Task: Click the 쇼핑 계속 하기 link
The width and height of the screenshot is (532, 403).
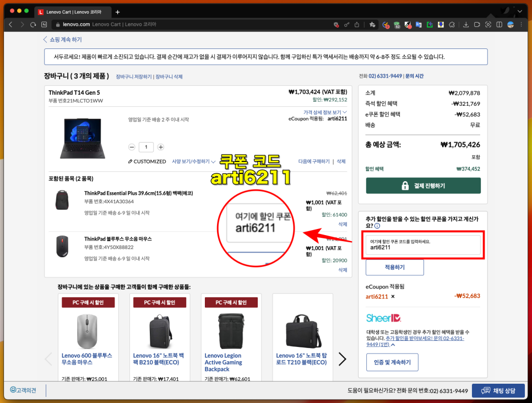Action: pyautogui.click(x=62, y=40)
